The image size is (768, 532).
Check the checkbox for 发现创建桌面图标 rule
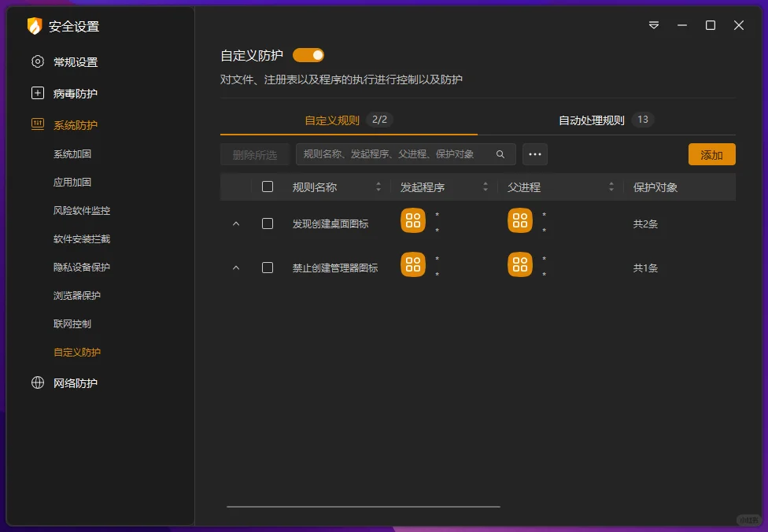(x=267, y=223)
